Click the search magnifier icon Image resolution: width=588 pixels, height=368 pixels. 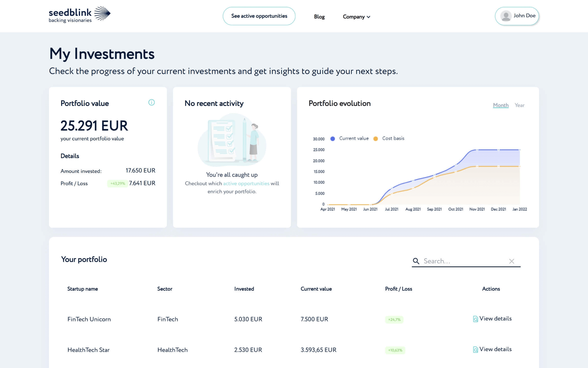[x=416, y=261]
